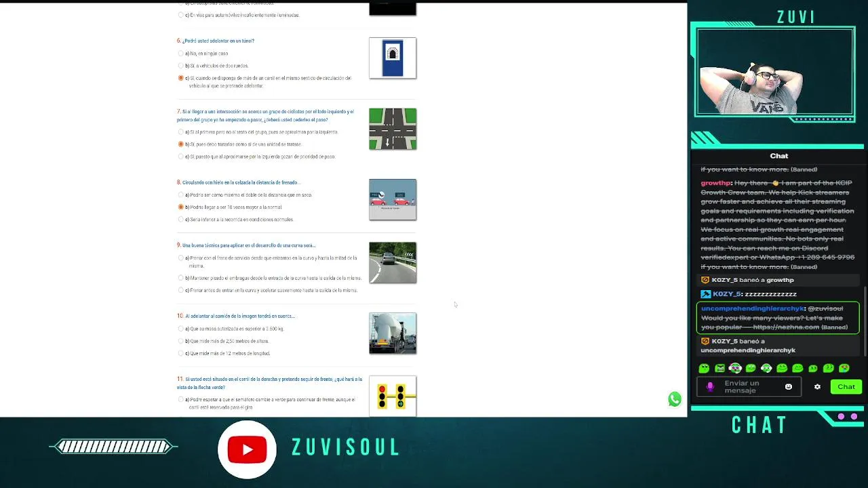Click 'K0ZY_5' username on the zzzzzzzzzzzzz message
This screenshot has height=488, width=868.
click(x=726, y=294)
